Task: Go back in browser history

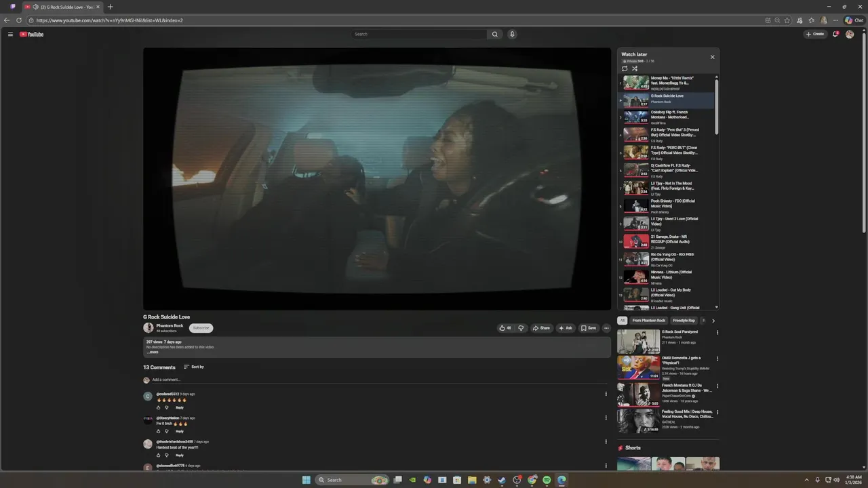Action: (x=7, y=20)
